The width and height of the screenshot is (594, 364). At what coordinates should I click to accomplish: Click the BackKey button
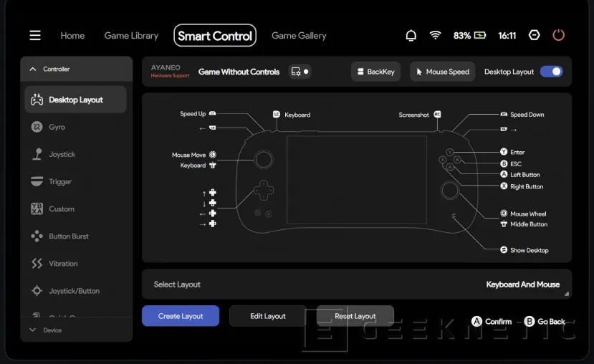tap(375, 72)
